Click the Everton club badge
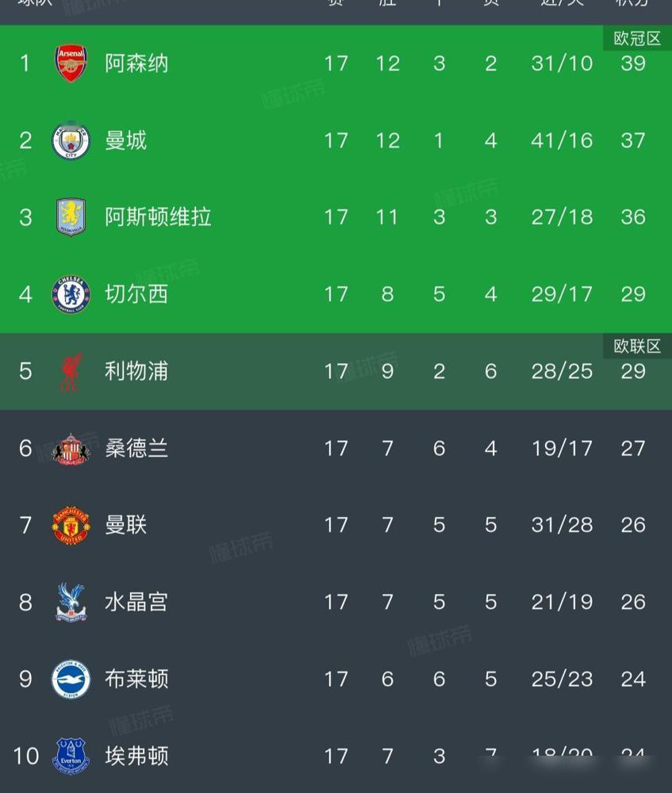 70,755
